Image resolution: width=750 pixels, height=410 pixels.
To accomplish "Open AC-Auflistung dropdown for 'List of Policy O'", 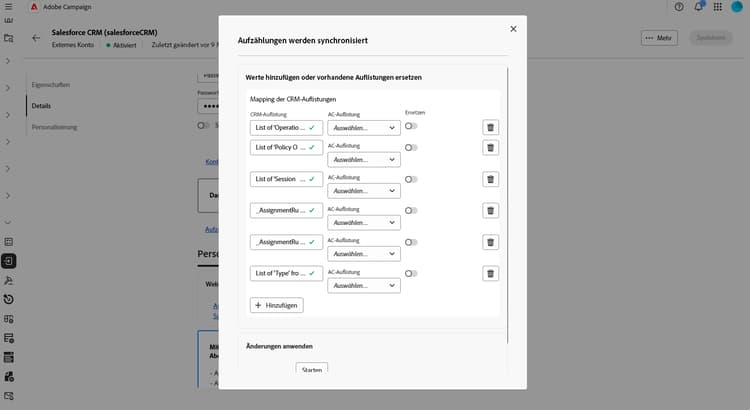I will point(364,159).
